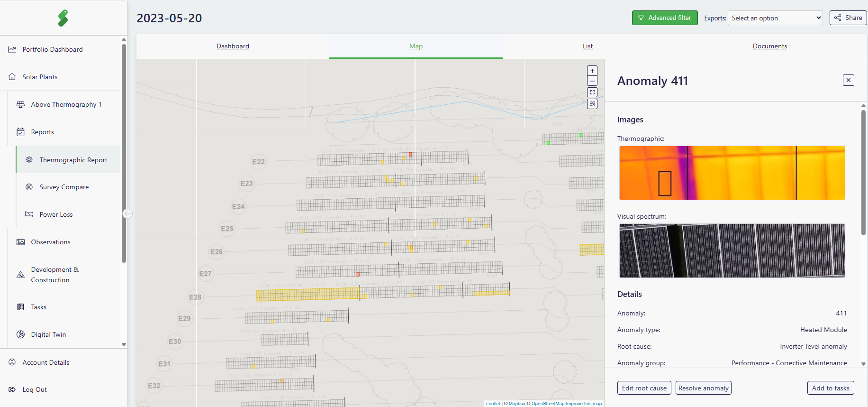Open Survey Compare page
This screenshot has width=868, height=407.
[64, 187]
